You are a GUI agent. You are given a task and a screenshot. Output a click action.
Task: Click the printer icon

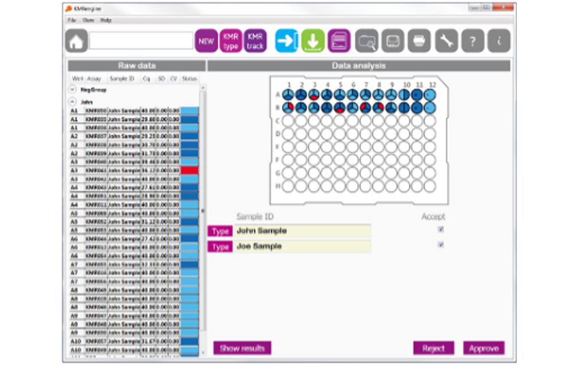(419, 41)
